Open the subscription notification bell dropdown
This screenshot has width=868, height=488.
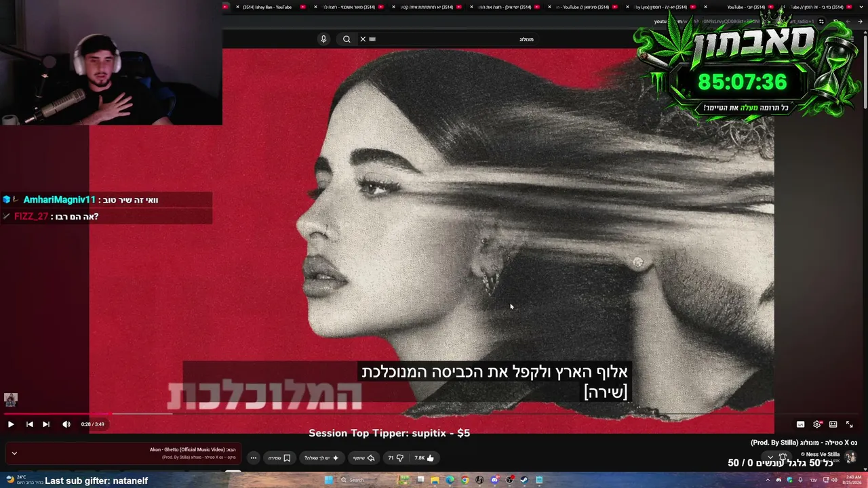pyautogui.click(x=776, y=457)
